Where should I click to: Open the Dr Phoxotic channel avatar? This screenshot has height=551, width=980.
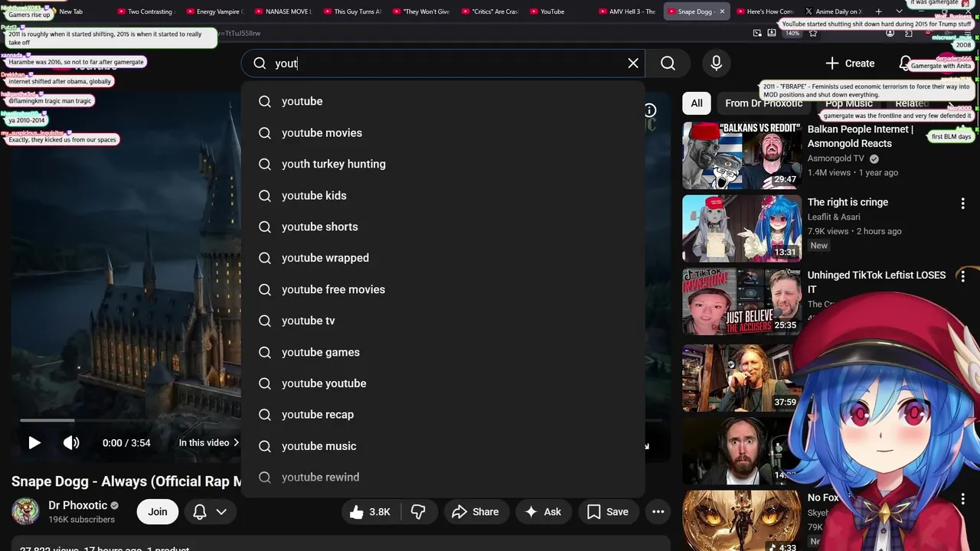click(25, 512)
